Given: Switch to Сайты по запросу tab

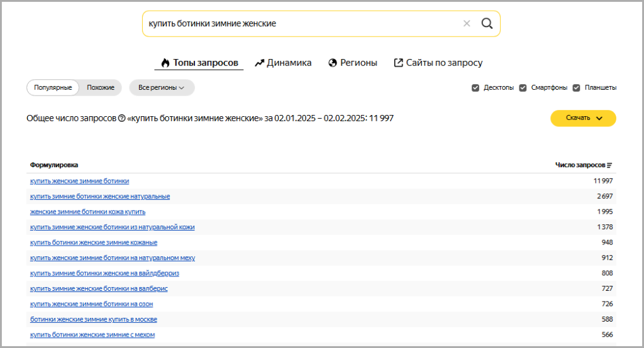Looking at the screenshot, I should point(438,63).
